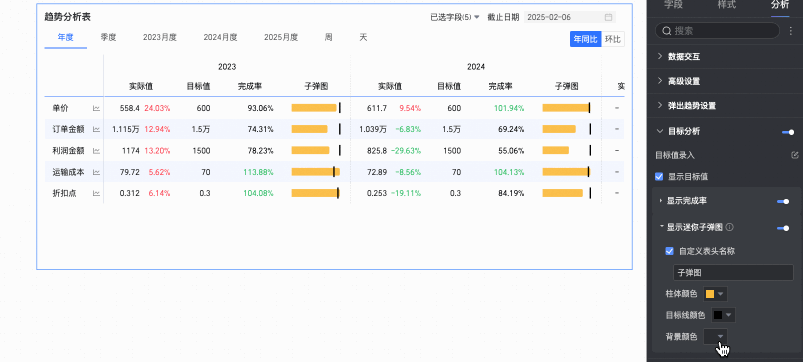Screen dimensions: 803x362
Task: Open the 目标线颜色 color dropdown
Action: (x=724, y=315)
